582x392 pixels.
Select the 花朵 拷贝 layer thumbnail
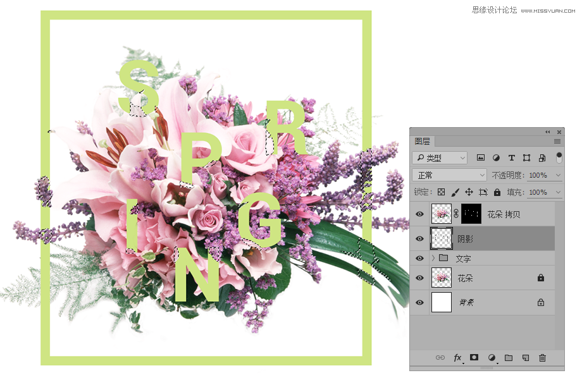coord(442,214)
